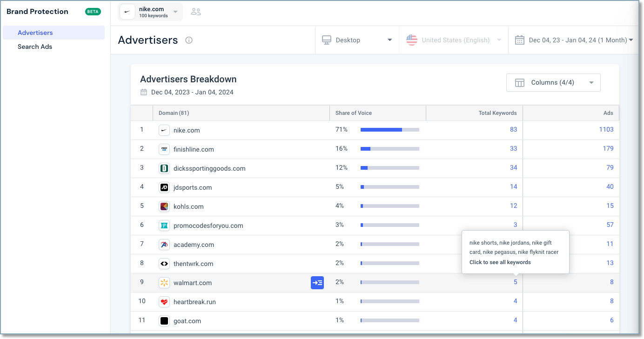
Task: Open the nike.com 100 keywords domain dropdown
Action: tap(151, 12)
